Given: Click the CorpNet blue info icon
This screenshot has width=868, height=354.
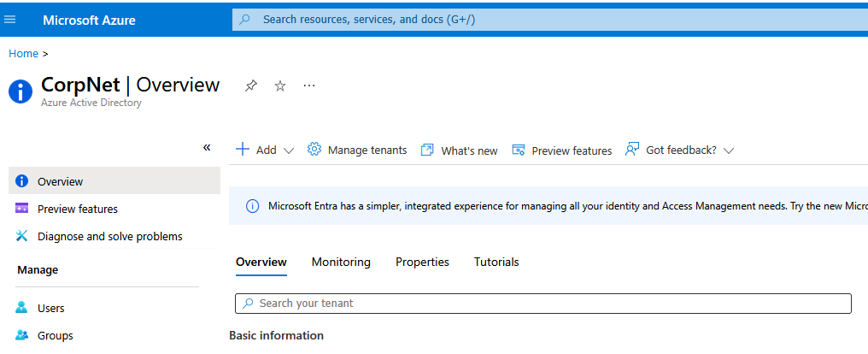Looking at the screenshot, I should pos(21,91).
